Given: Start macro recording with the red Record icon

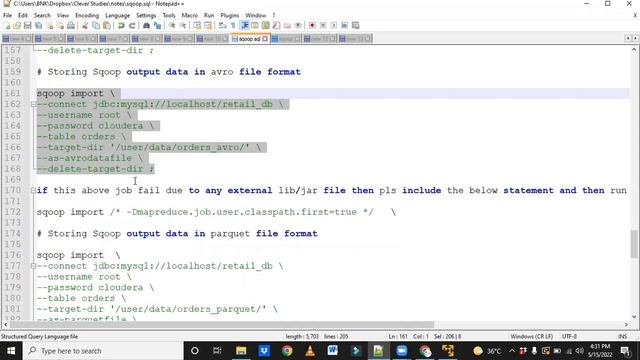Looking at the screenshot, I should (312, 26).
